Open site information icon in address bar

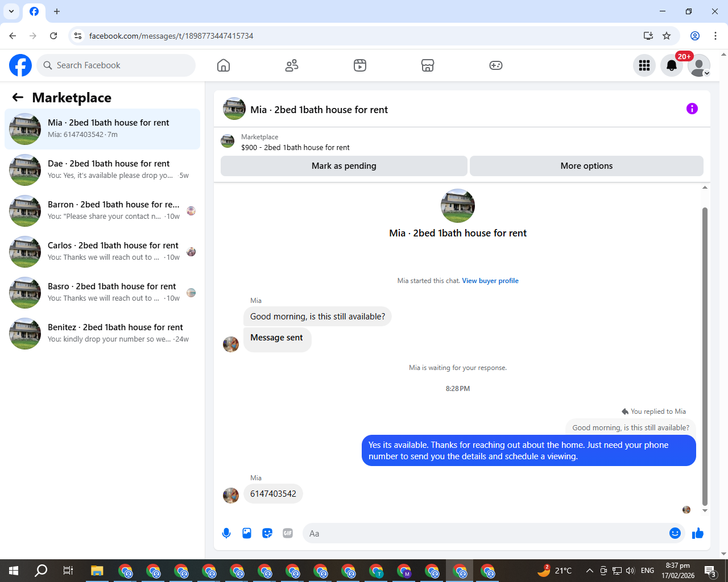[x=78, y=36]
